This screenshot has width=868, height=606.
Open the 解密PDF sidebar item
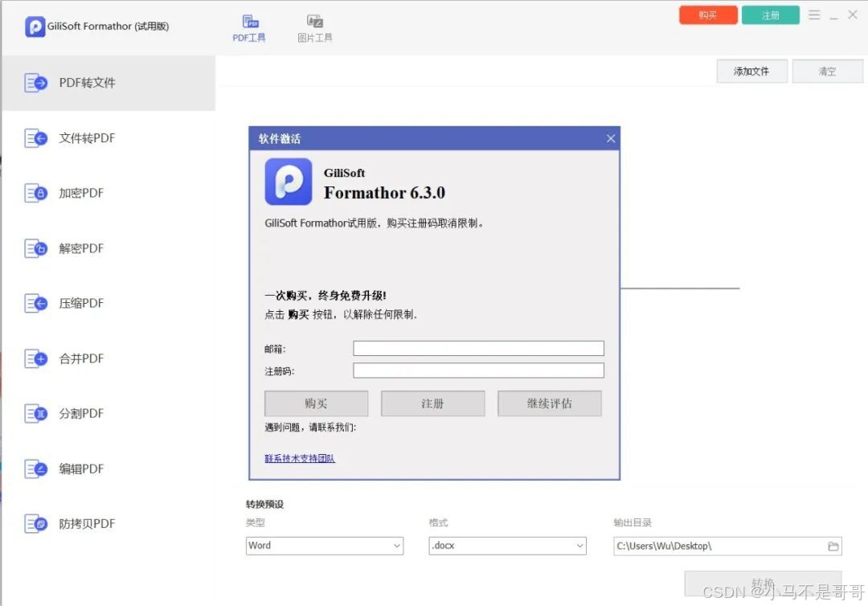[108, 248]
